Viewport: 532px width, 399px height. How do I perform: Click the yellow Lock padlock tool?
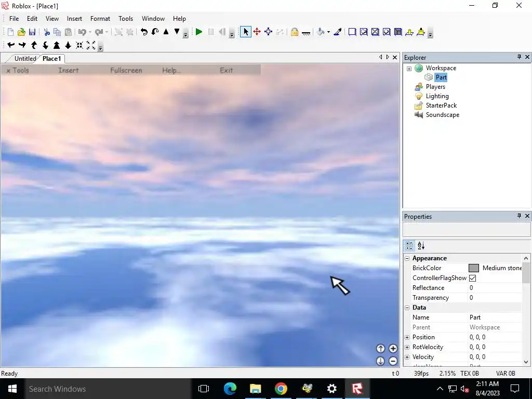[295, 32]
